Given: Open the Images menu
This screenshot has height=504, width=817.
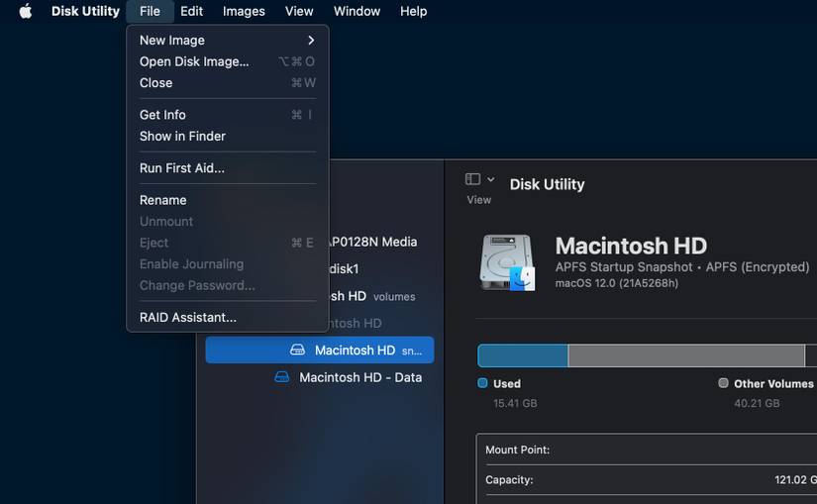Looking at the screenshot, I should pyautogui.click(x=244, y=11).
